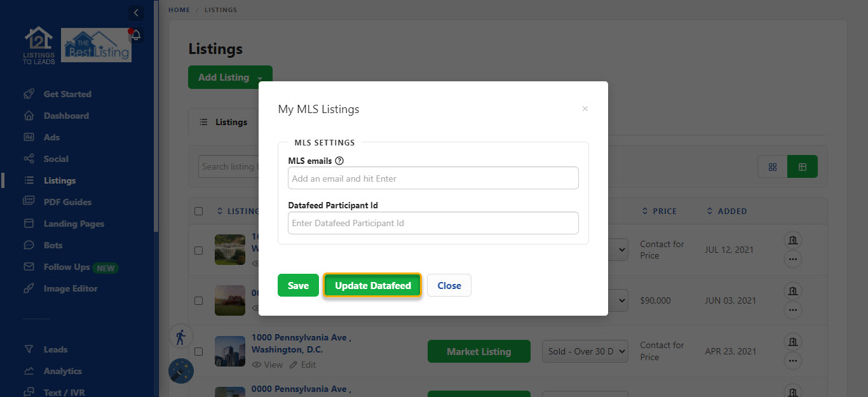Click the MLS emails input field
The width and height of the screenshot is (868, 397).
click(433, 178)
